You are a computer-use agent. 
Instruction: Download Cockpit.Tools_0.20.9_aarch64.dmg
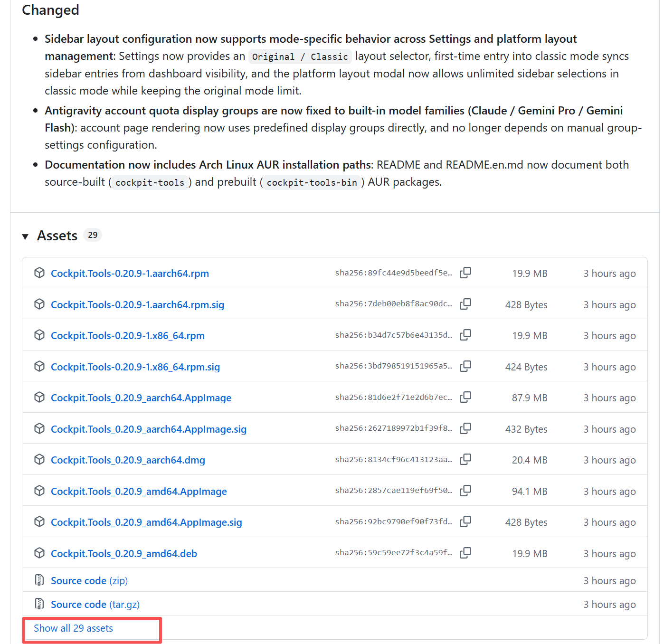coord(128,460)
